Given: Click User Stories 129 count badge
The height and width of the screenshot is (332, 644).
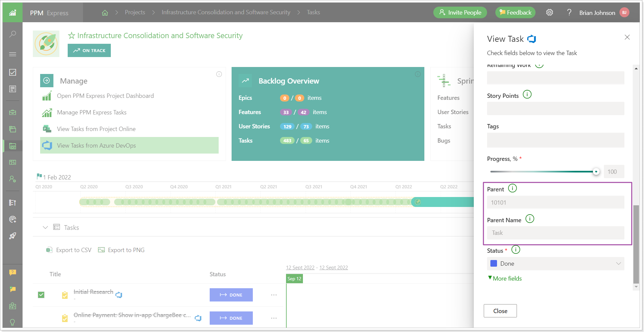Looking at the screenshot, I should coord(287,126).
